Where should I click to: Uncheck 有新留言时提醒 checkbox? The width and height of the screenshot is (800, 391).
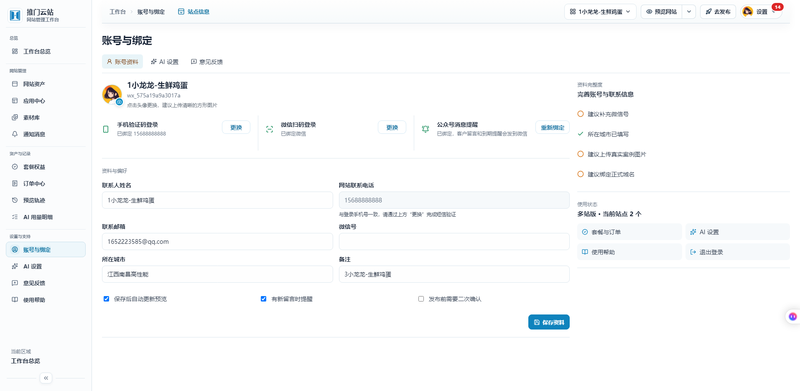(x=264, y=299)
